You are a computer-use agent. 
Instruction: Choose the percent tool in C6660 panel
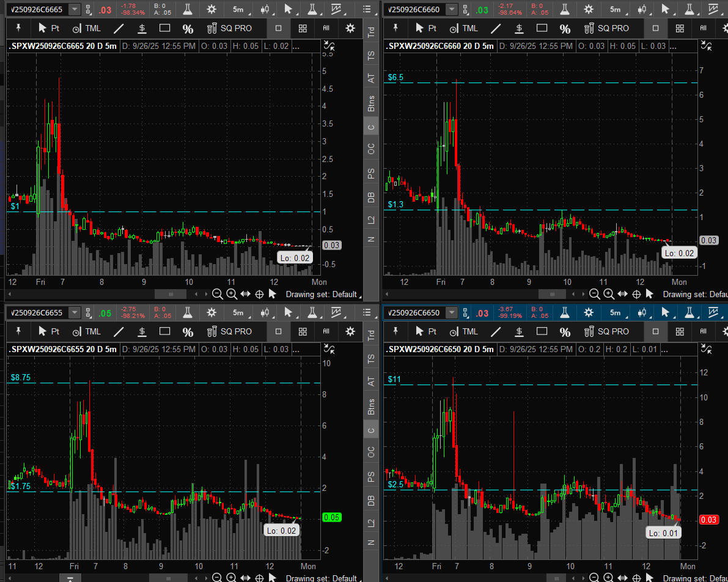[x=565, y=29]
